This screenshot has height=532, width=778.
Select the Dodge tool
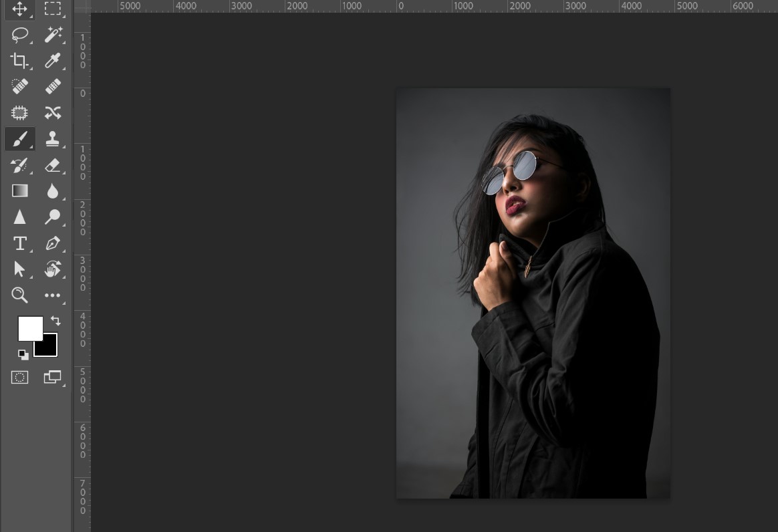click(x=53, y=217)
